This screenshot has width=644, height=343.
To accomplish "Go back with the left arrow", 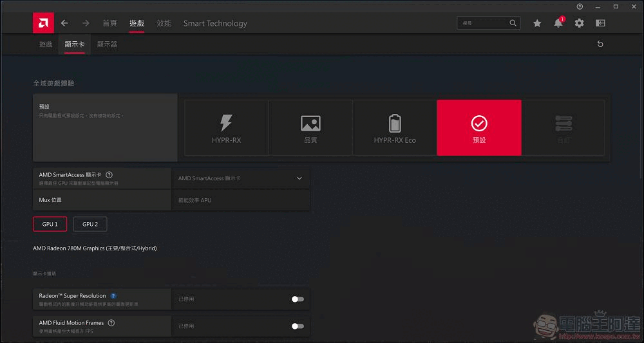I will (64, 23).
